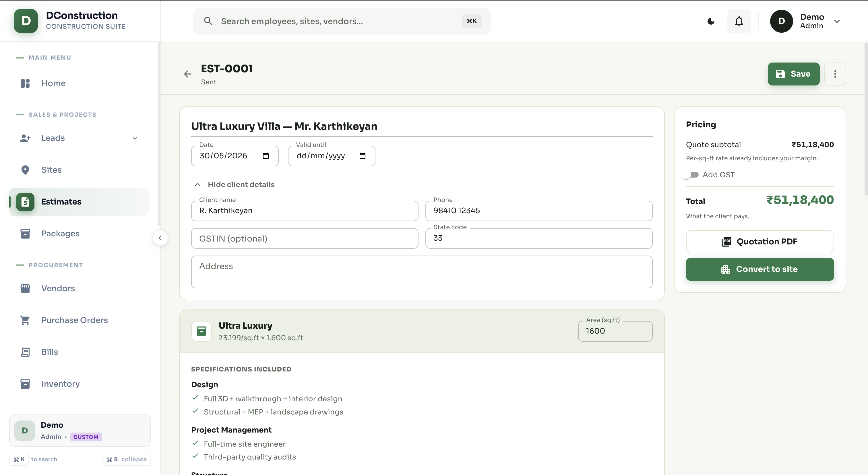868x475 pixels.
Task: Click the Phone number field
Action: [538, 211]
